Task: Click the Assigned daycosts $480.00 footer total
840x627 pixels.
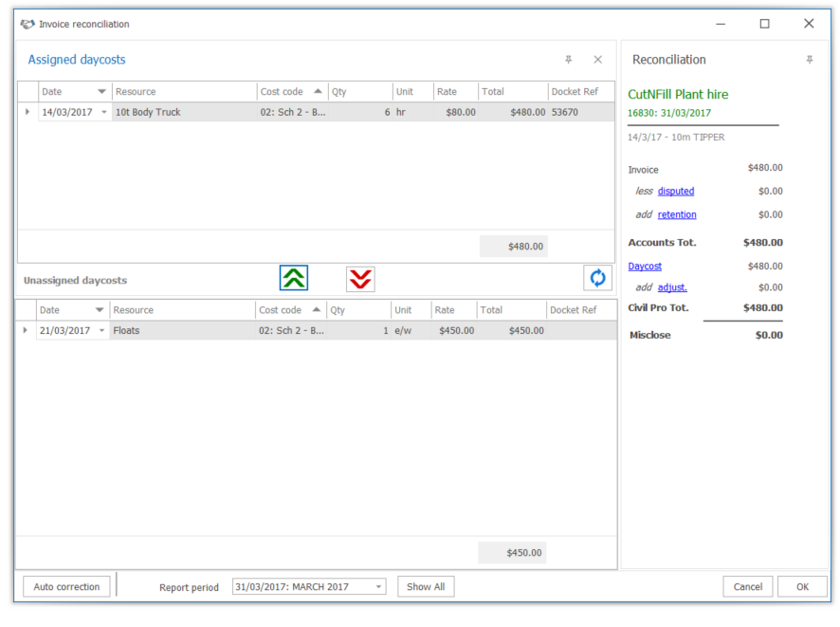Action: tap(514, 247)
